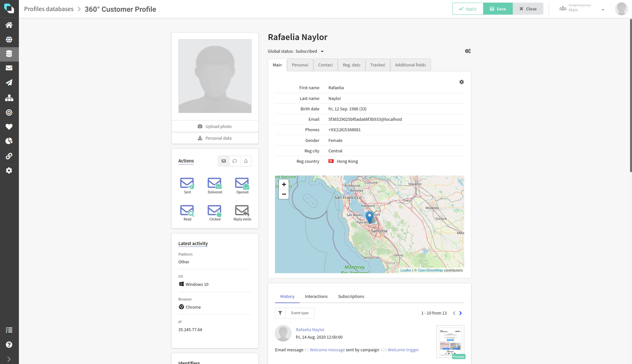Open the task list icon in the sidebar
632x364 pixels.
tap(9, 330)
